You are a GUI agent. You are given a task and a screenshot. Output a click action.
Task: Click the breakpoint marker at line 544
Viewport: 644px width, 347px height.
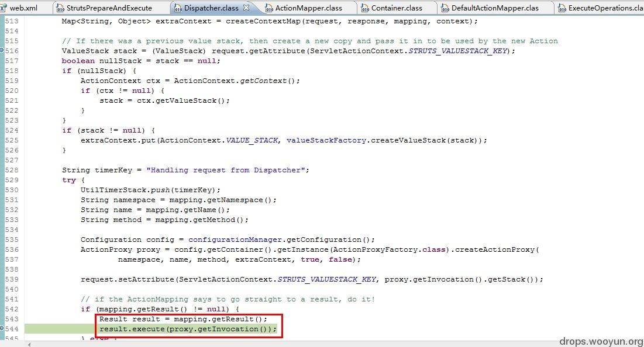click(2, 328)
